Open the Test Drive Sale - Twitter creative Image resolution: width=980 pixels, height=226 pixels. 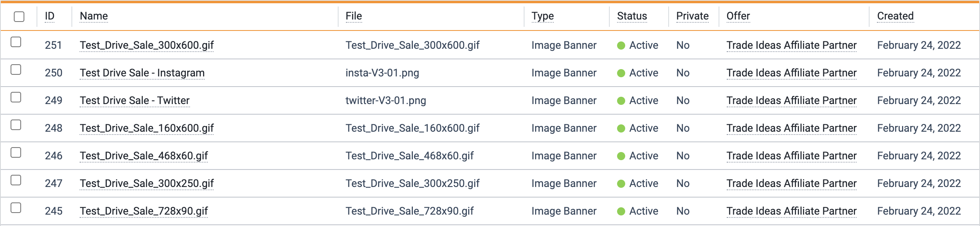point(135,100)
